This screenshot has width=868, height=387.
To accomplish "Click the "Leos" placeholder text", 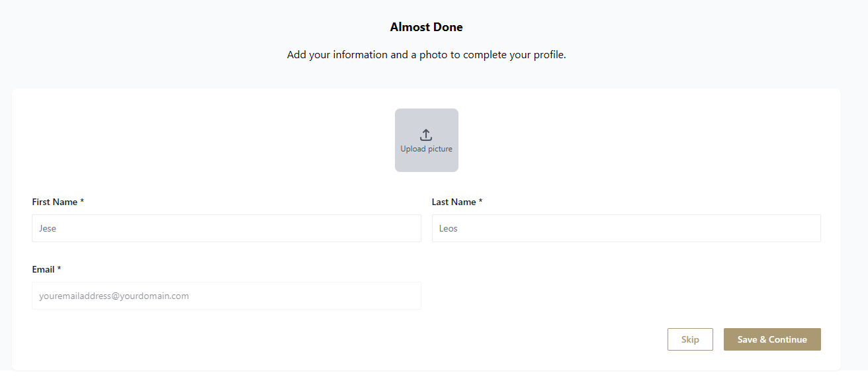I will point(449,228).
